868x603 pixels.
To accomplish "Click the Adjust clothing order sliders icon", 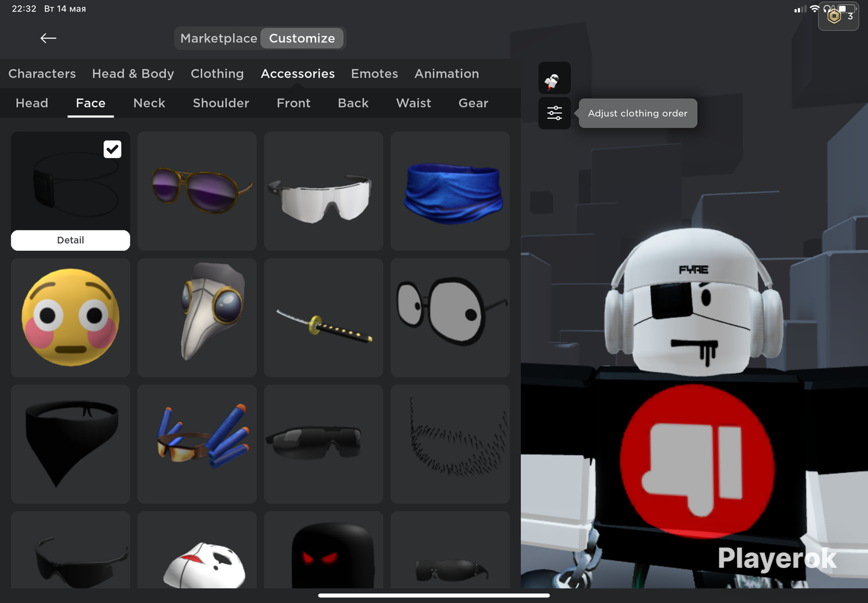I will 554,113.
